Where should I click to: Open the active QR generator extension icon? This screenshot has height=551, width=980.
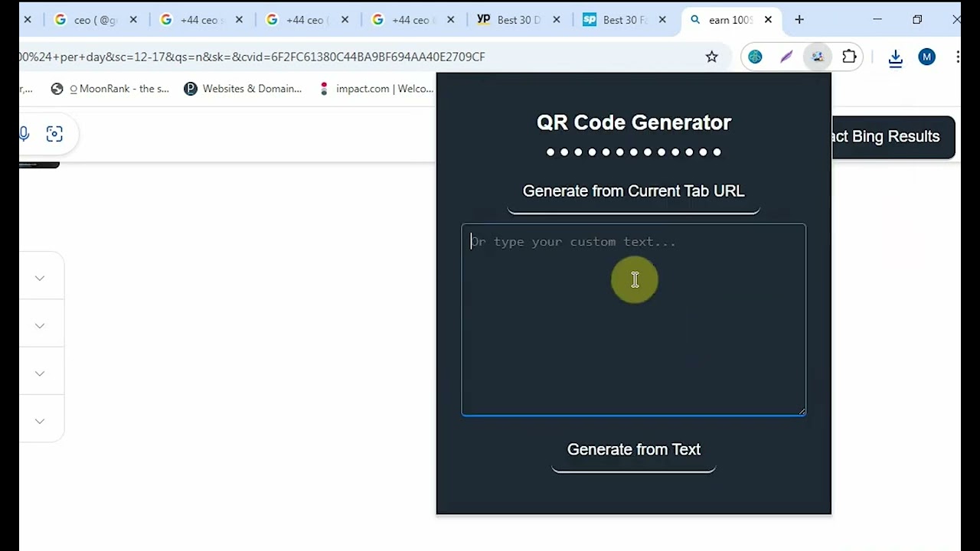click(x=818, y=57)
